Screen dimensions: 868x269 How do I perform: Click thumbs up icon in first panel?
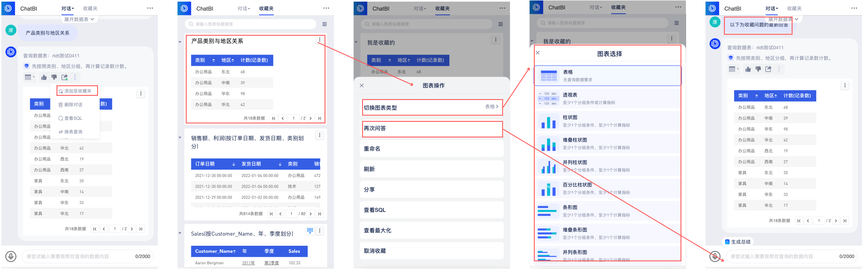(44, 77)
